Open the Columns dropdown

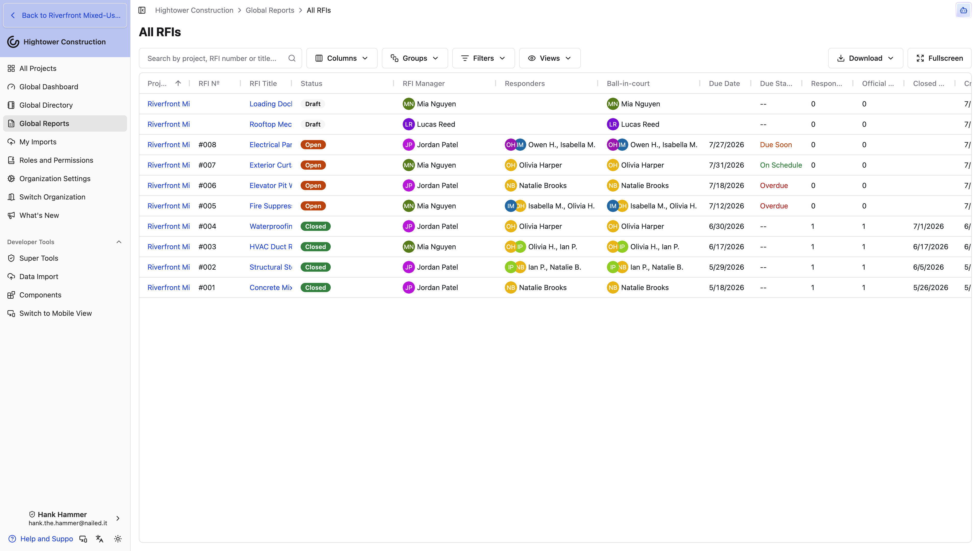[342, 58]
